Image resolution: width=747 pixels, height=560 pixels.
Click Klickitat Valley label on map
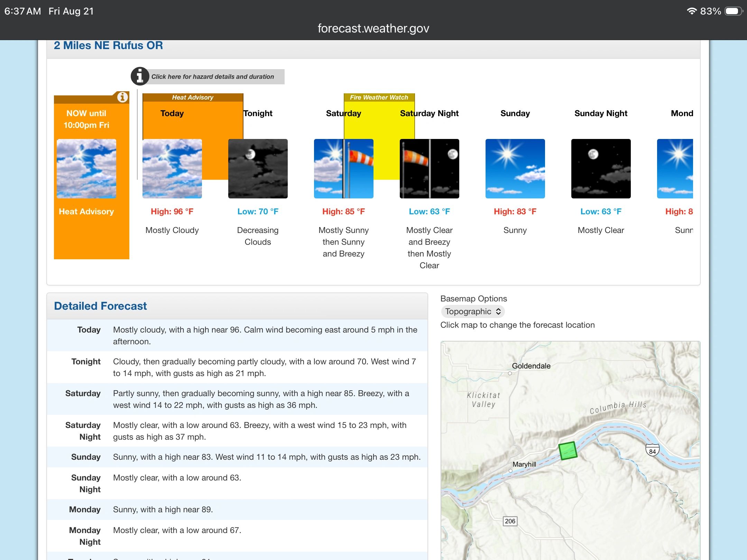[x=483, y=400]
